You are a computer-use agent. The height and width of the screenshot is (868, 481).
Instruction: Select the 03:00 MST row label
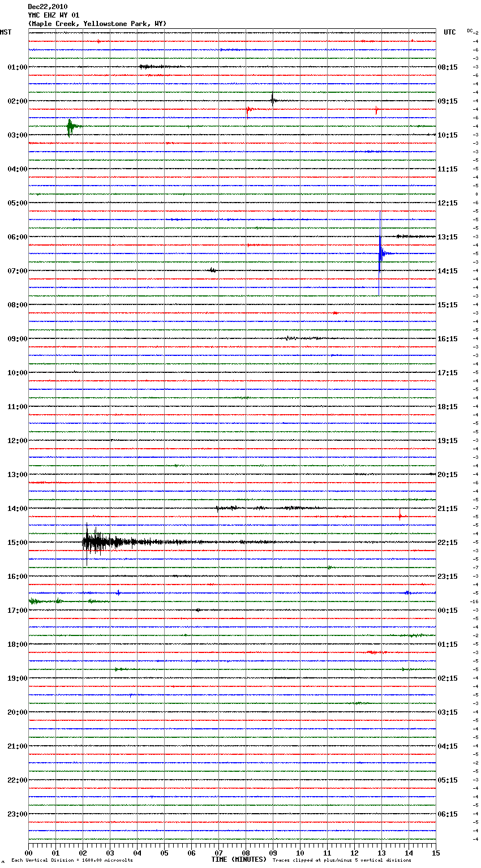point(17,135)
